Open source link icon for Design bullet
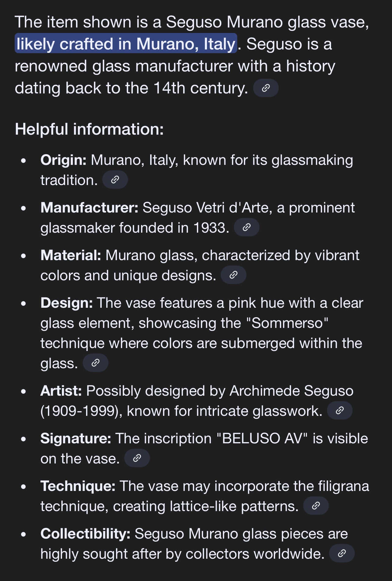Image resolution: width=392 pixels, height=581 pixels. coord(96,363)
